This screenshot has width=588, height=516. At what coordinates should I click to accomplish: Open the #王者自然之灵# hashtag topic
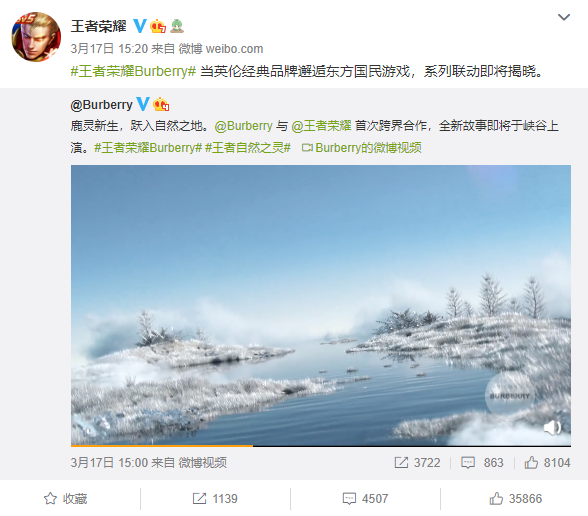[x=248, y=148]
